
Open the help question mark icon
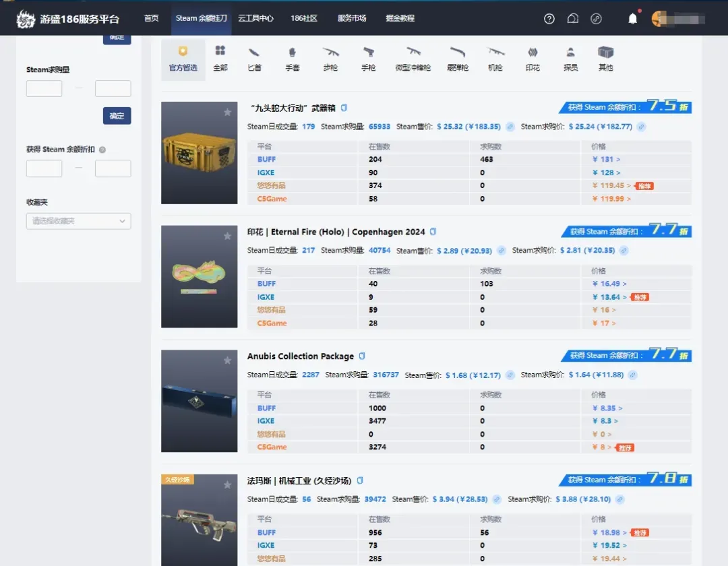[549, 19]
